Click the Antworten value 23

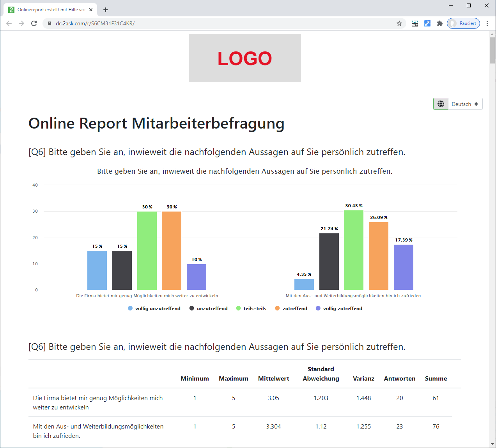(400, 427)
